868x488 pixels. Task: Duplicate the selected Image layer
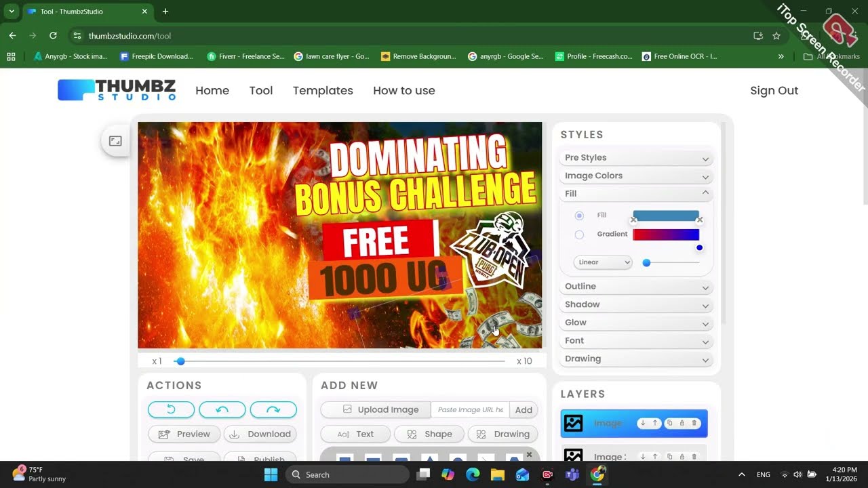pos(670,423)
